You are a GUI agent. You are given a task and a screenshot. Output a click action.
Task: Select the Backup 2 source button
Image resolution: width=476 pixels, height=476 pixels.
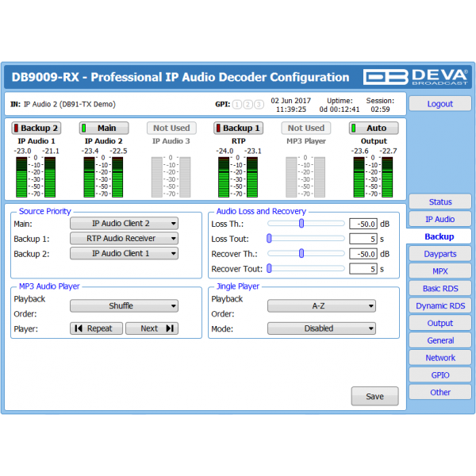coord(36,128)
